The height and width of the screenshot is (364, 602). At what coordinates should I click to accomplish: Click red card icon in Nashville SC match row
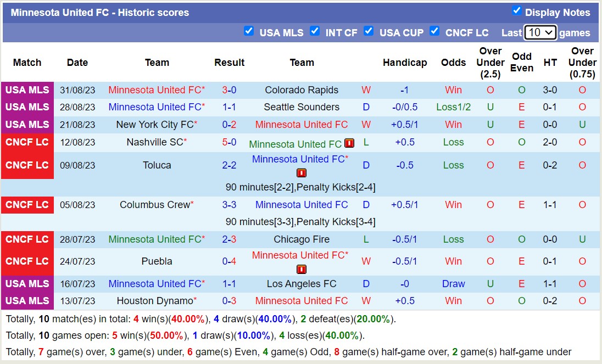point(349,143)
